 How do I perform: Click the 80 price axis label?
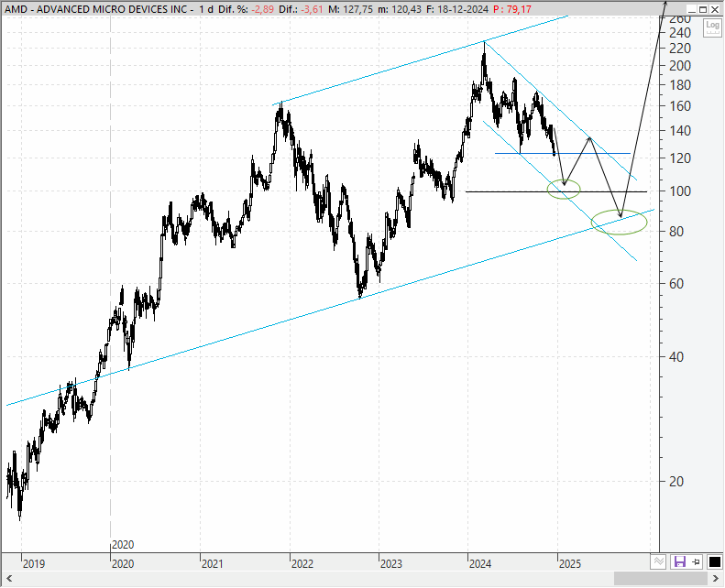[676, 232]
